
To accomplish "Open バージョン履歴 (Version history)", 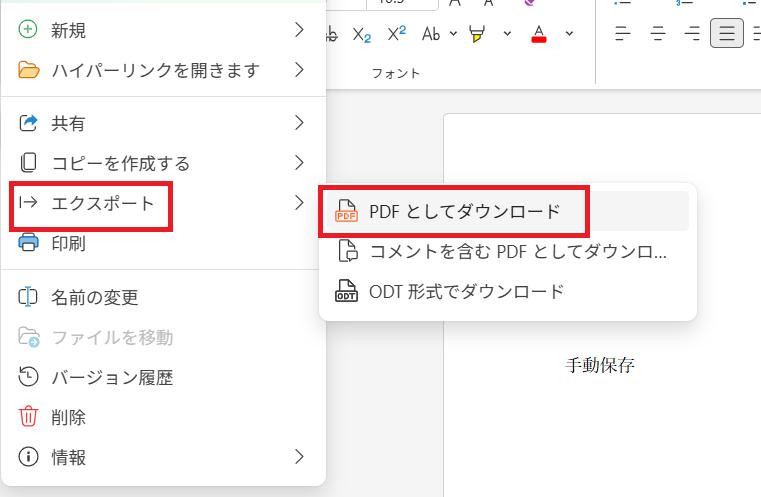I will (163, 377).
